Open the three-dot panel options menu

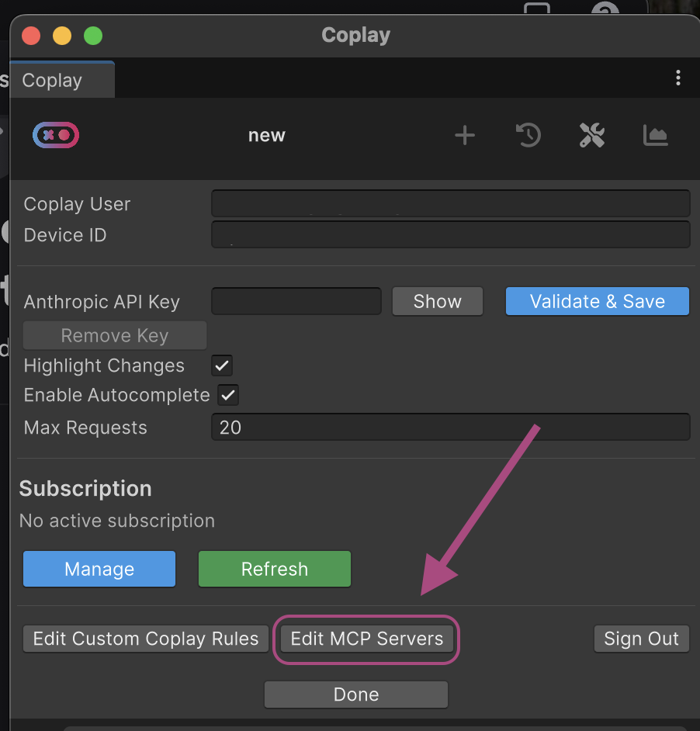pyautogui.click(x=678, y=78)
